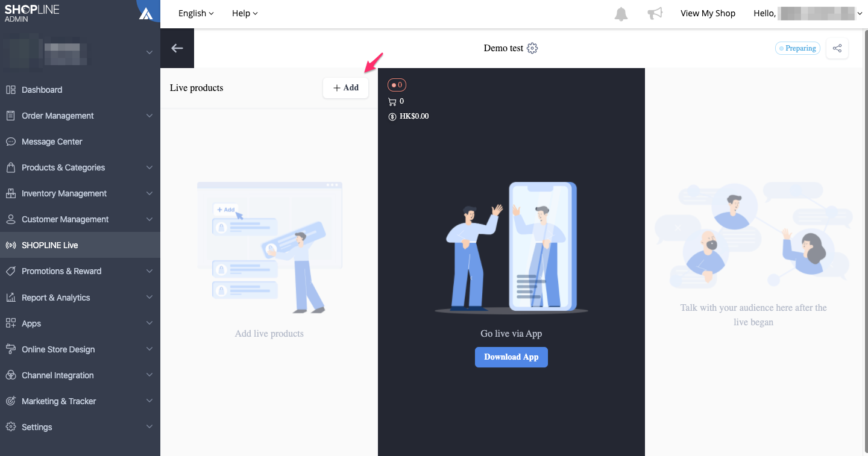
Task: Expand Online Store Design chevron
Action: coord(149,349)
